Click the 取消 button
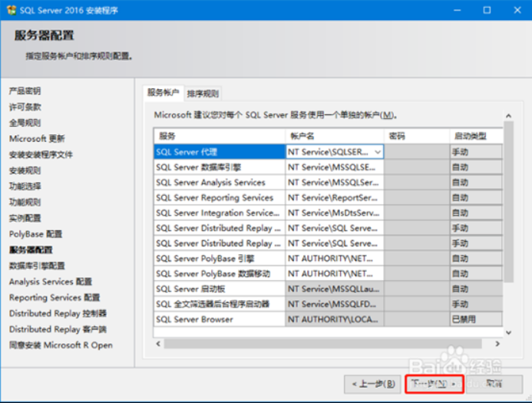Viewport: 532px width, 403px height. 494,384
